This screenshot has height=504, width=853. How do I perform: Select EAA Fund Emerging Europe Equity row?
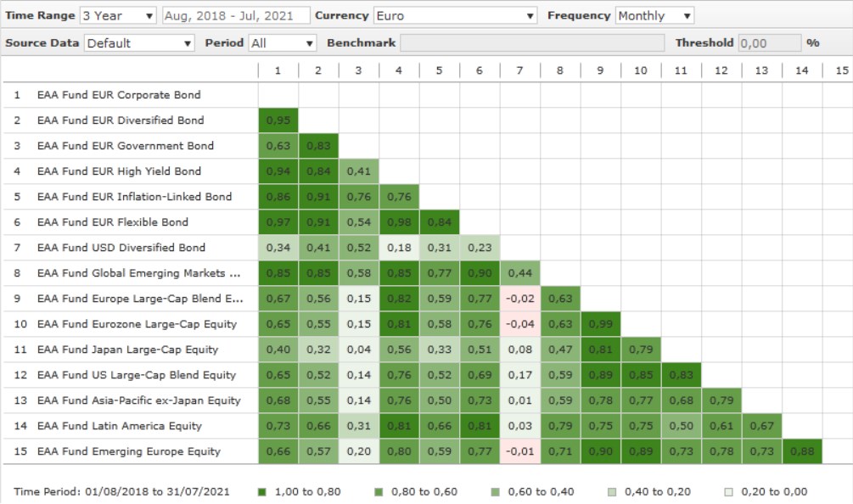(x=128, y=451)
